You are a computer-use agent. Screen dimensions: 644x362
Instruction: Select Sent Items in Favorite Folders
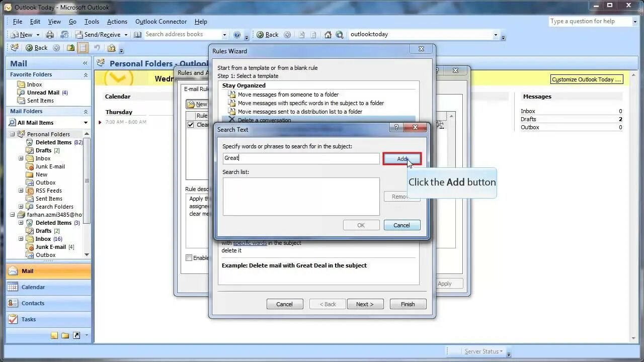(36, 101)
